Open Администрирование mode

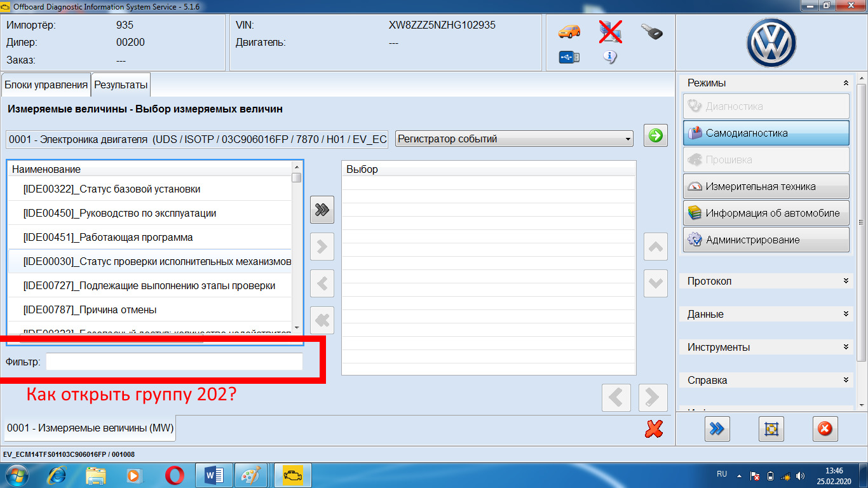[x=766, y=240]
